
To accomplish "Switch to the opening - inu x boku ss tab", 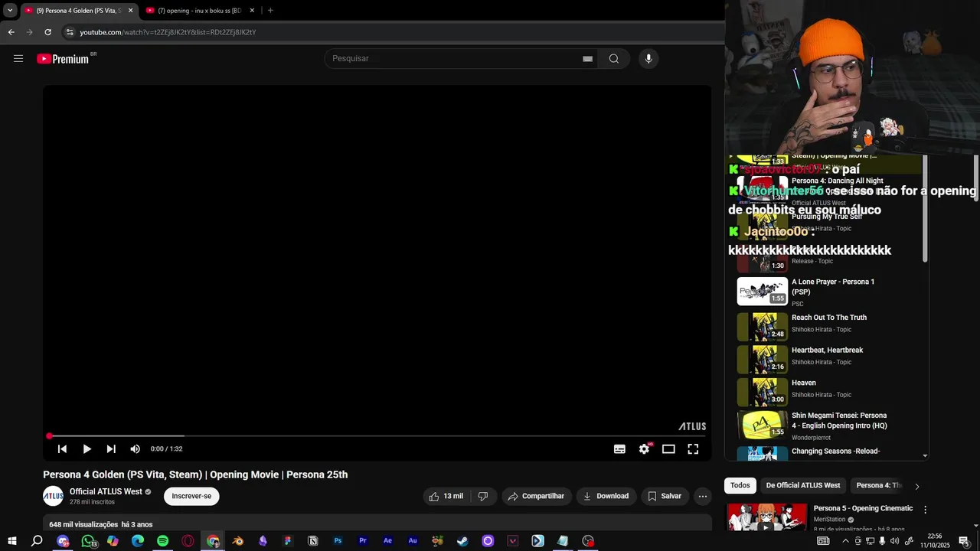I will tap(199, 11).
